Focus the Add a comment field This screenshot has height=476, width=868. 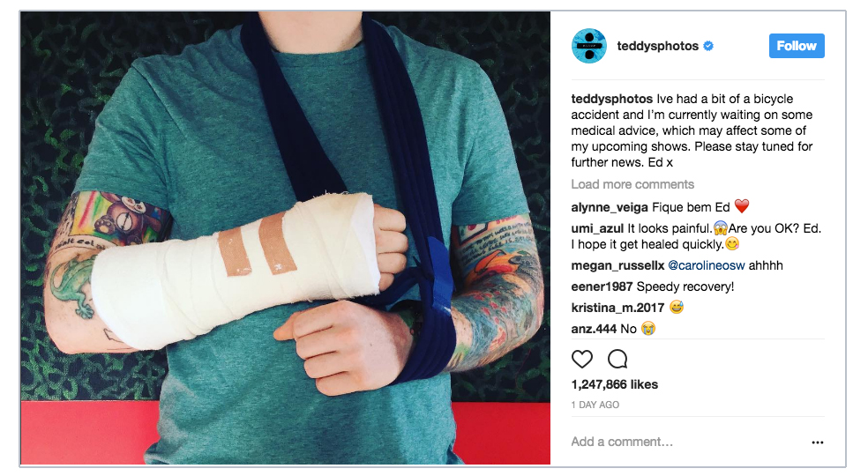(686, 442)
